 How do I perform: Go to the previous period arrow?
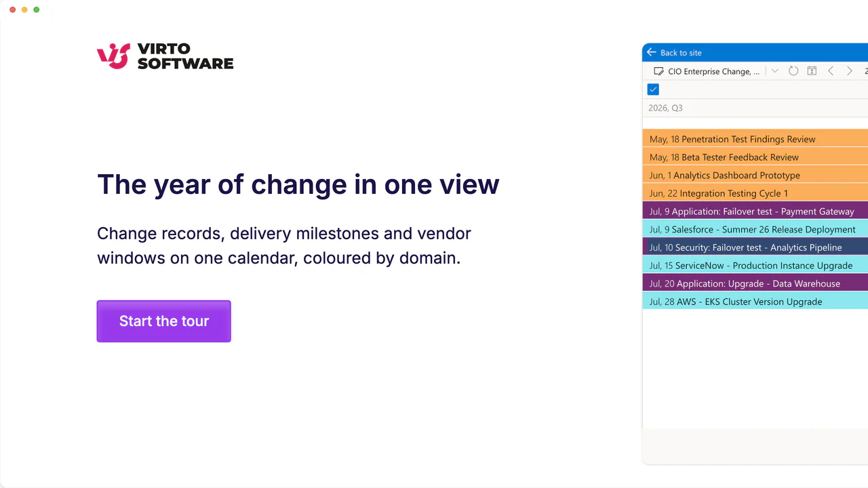831,71
